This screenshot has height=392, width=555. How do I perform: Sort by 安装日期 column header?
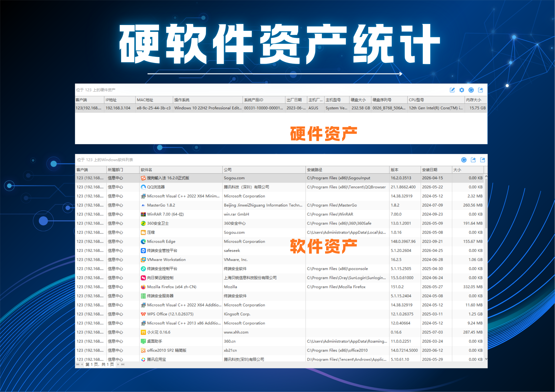[436, 170]
